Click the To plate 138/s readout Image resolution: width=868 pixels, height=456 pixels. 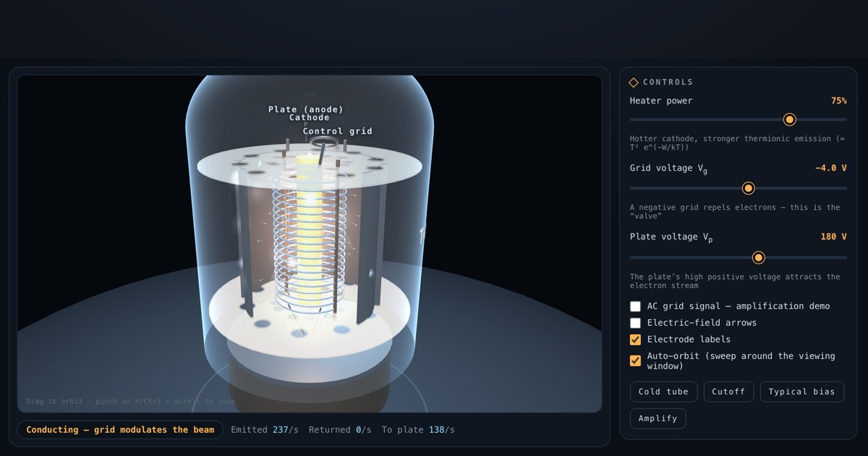[418, 430]
